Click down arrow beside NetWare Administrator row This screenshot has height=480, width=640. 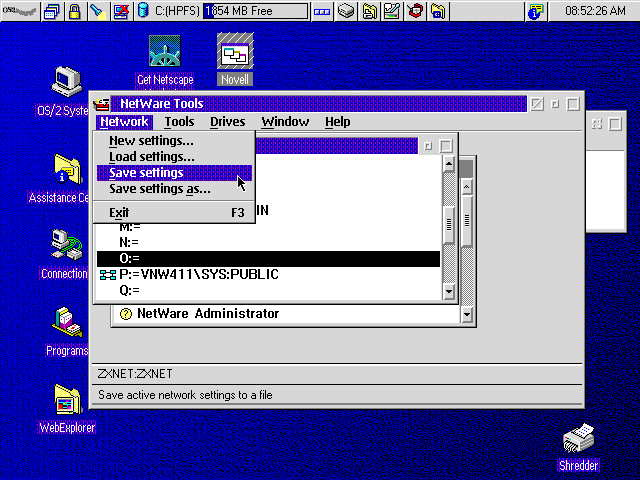pos(467,315)
